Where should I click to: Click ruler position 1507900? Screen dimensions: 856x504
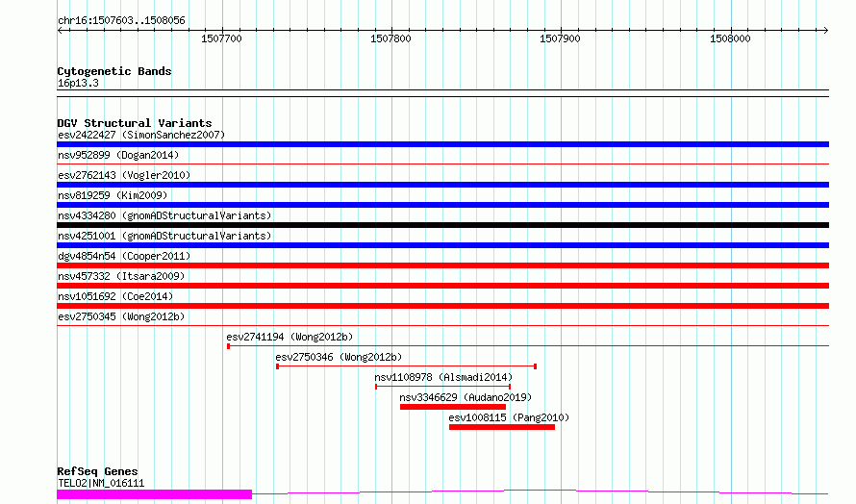[560, 38]
